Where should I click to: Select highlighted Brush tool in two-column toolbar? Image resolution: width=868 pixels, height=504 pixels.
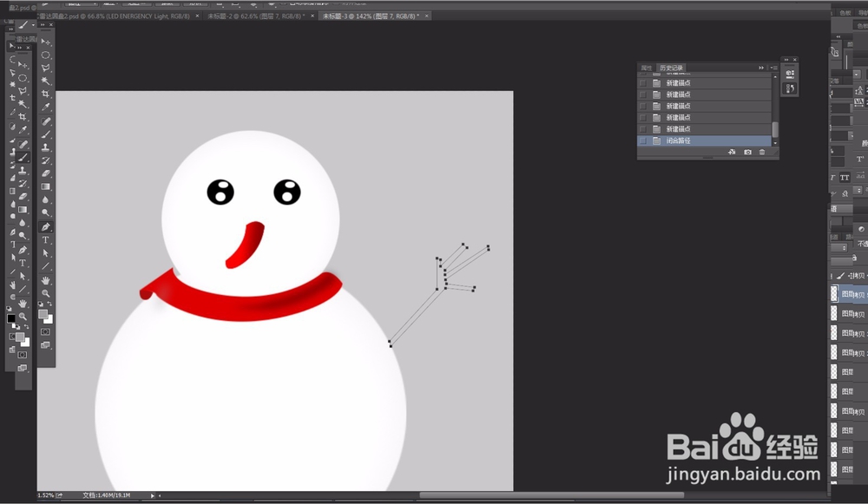pos(23,158)
